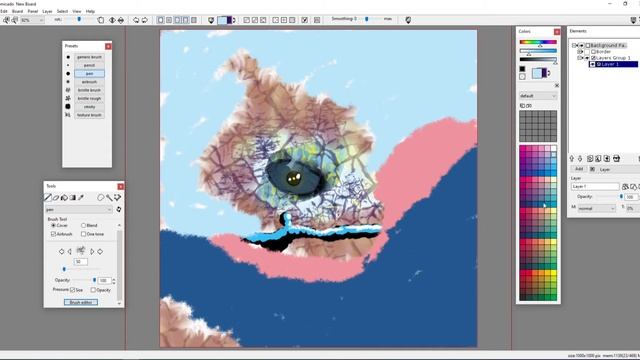Collapse the Layers Group 1 tree node
The height and width of the screenshot is (360, 640).
[580, 58]
